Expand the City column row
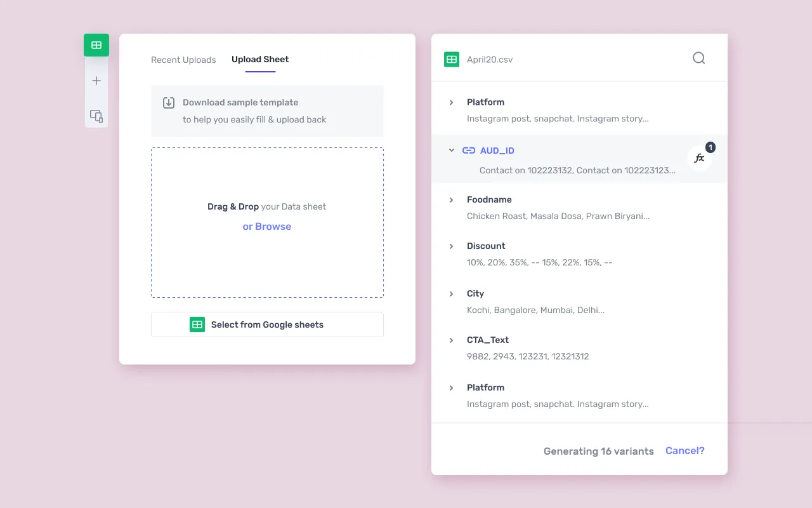 click(451, 293)
